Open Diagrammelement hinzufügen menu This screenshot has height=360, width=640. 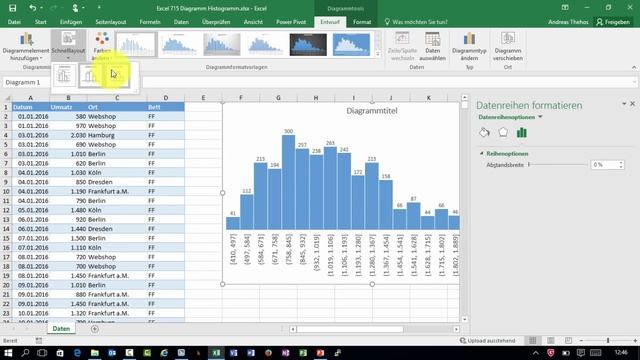tap(26, 46)
